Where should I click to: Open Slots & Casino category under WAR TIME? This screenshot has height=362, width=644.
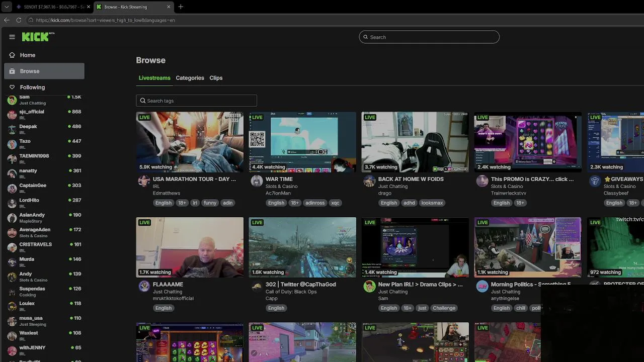pyautogui.click(x=282, y=186)
